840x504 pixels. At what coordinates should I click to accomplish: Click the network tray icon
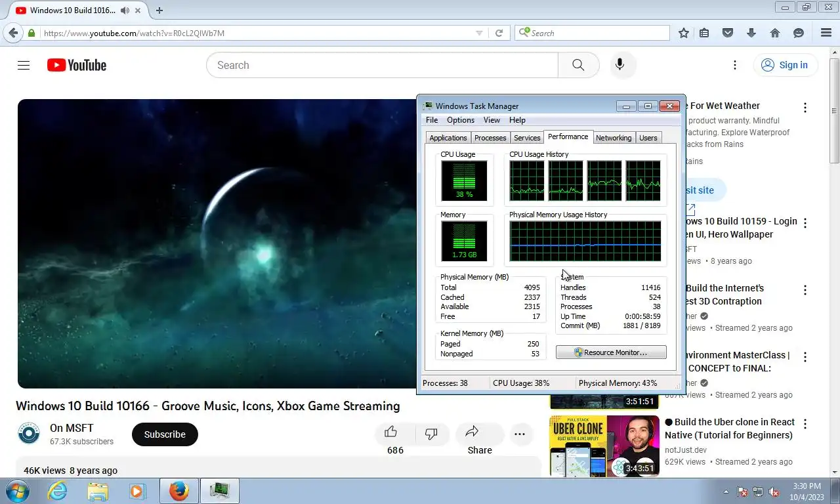click(x=758, y=492)
